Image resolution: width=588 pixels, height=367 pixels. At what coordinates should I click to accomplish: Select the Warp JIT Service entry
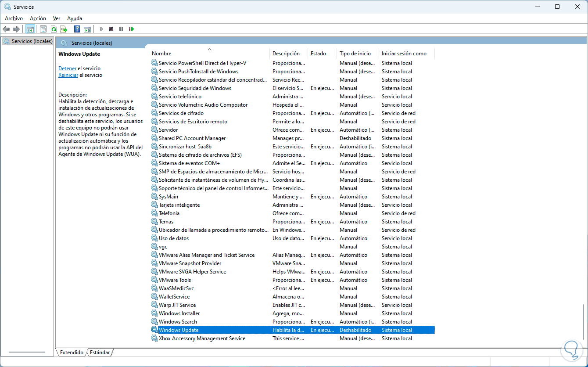[x=177, y=305]
